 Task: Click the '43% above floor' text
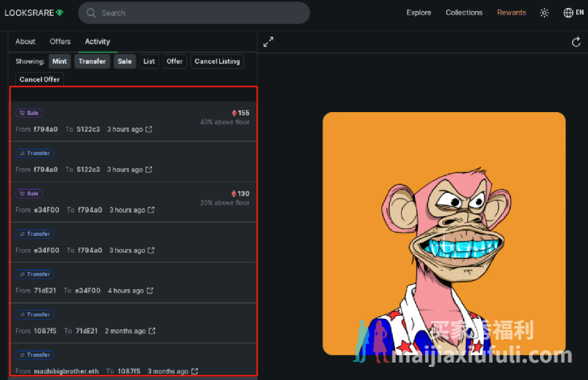pyautogui.click(x=225, y=122)
